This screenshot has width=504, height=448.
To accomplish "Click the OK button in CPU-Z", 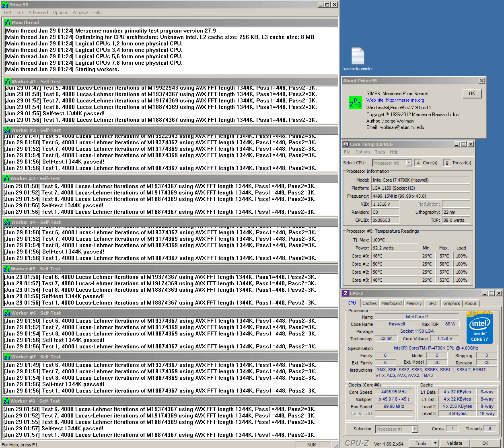I will coord(485,443).
